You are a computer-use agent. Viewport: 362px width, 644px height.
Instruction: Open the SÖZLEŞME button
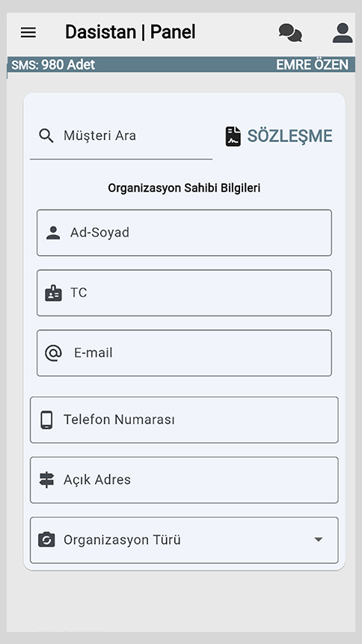pyautogui.click(x=279, y=136)
